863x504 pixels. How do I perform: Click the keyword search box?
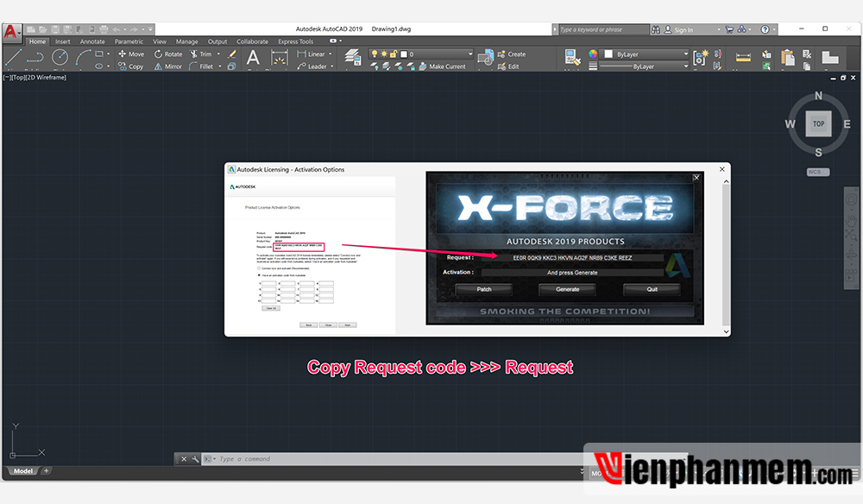coord(604,29)
